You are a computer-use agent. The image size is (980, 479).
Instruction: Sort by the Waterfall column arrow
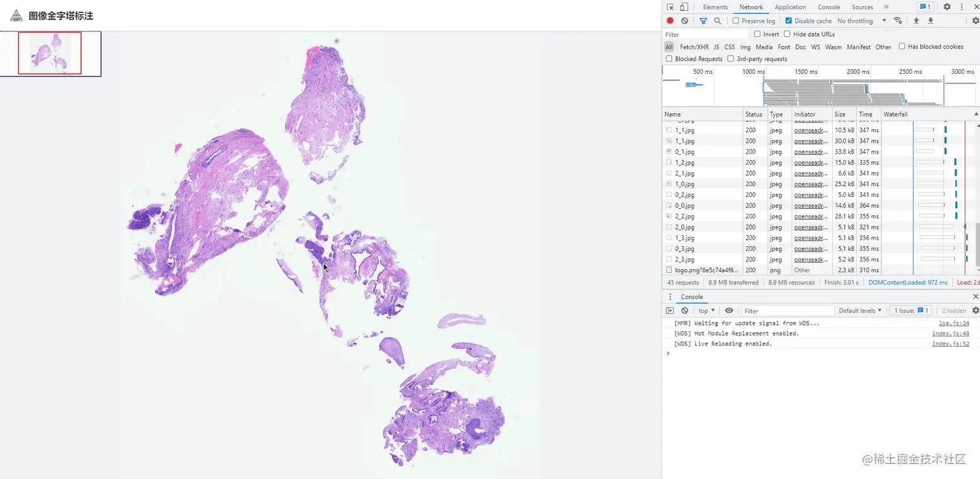975,114
